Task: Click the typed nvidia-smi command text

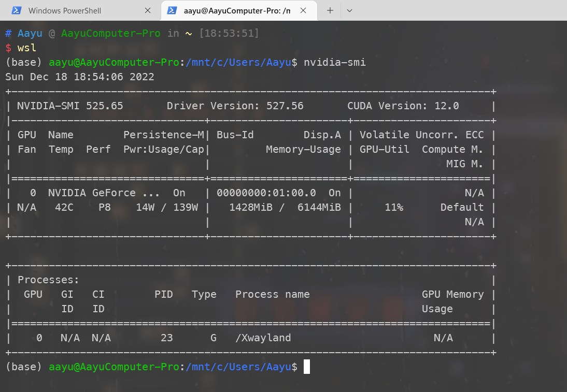Action: (x=335, y=62)
